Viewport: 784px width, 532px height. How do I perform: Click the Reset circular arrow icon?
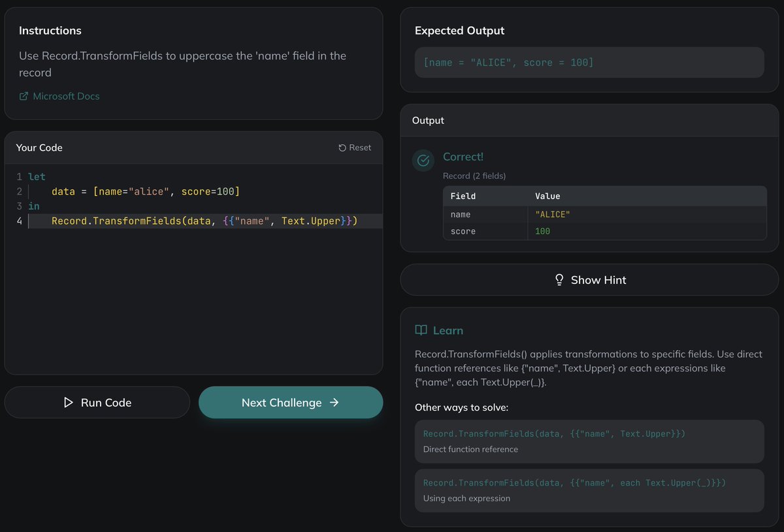(342, 148)
